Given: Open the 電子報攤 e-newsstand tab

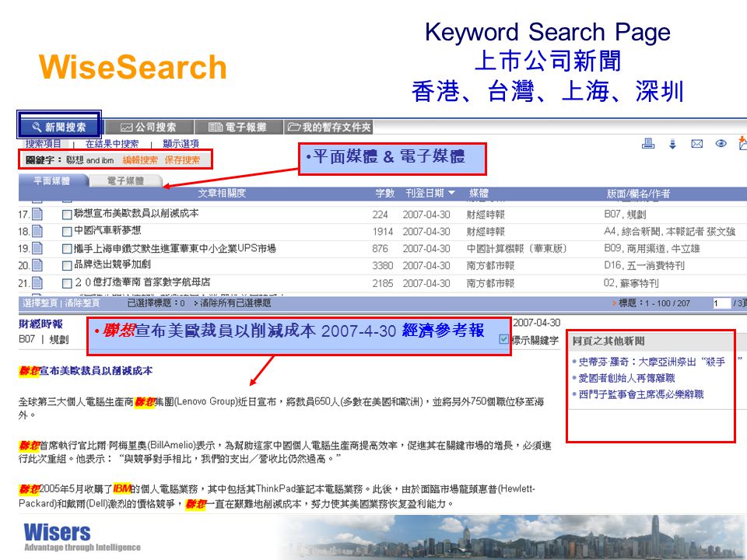Looking at the screenshot, I should coord(238,127).
